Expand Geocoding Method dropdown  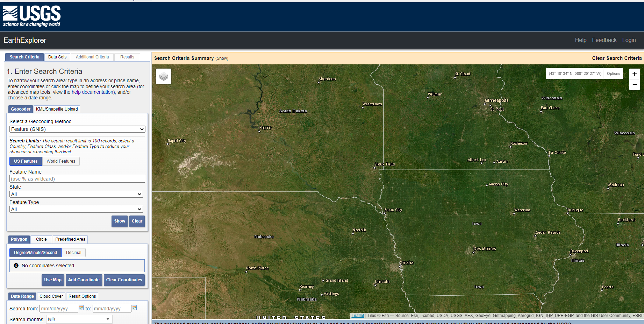coord(77,129)
